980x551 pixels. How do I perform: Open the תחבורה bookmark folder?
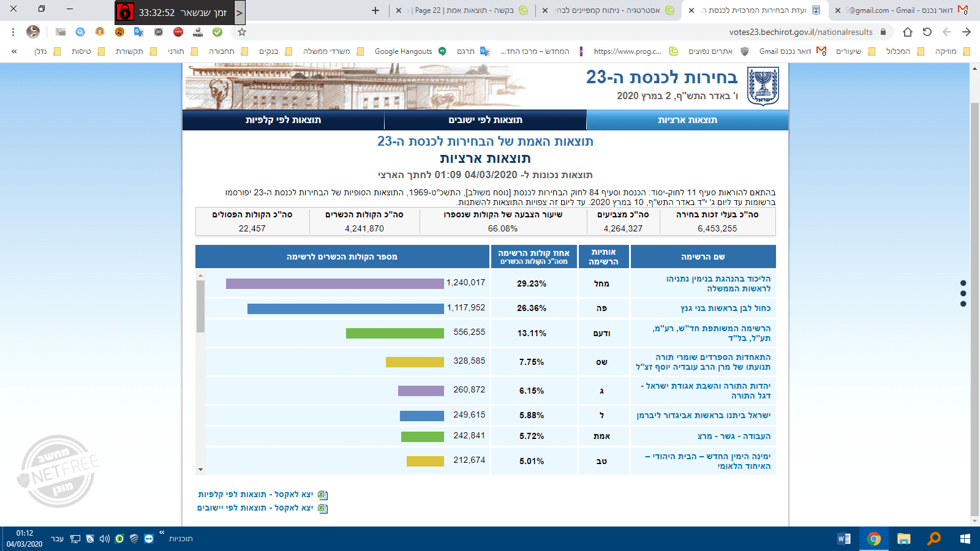(228, 51)
